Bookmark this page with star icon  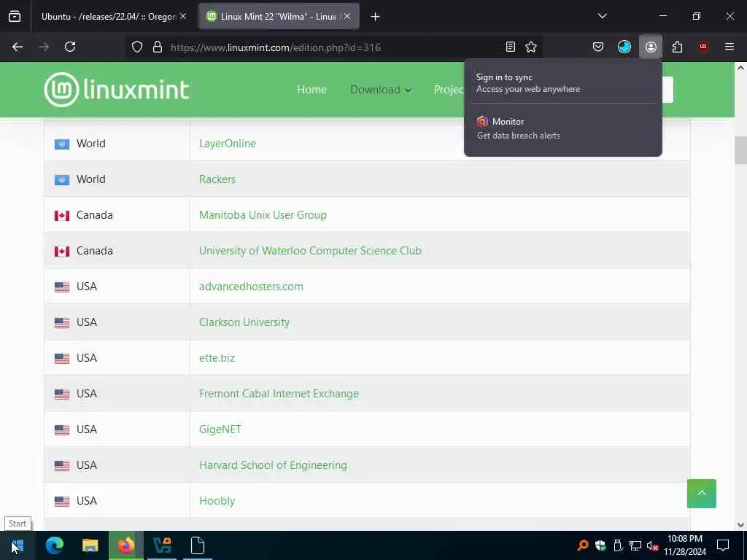tap(531, 47)
